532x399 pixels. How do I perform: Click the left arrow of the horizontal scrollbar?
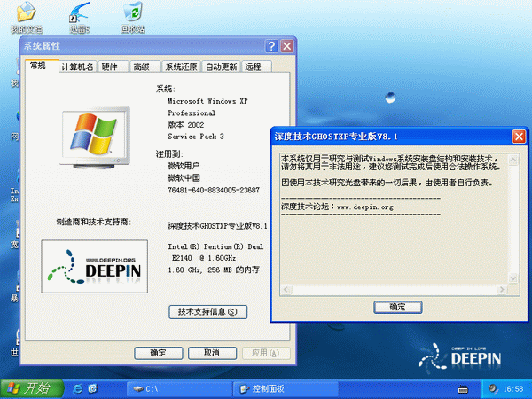[286, 290]
